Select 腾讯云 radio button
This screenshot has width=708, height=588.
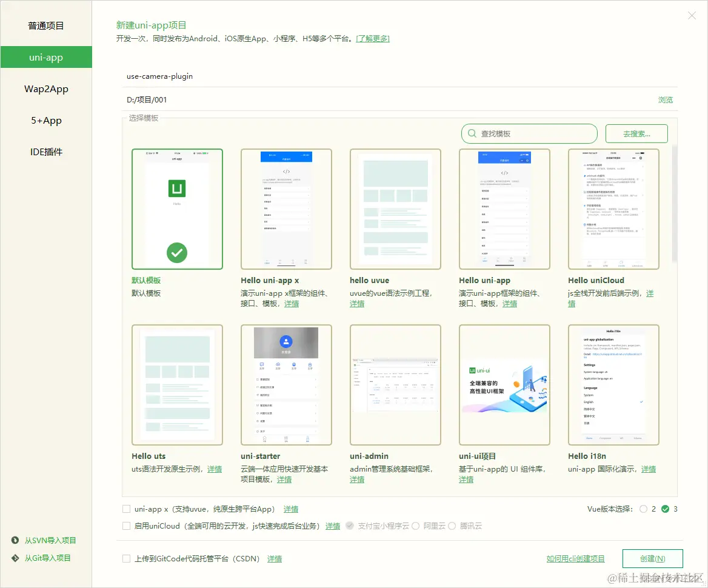pos(452,526)
